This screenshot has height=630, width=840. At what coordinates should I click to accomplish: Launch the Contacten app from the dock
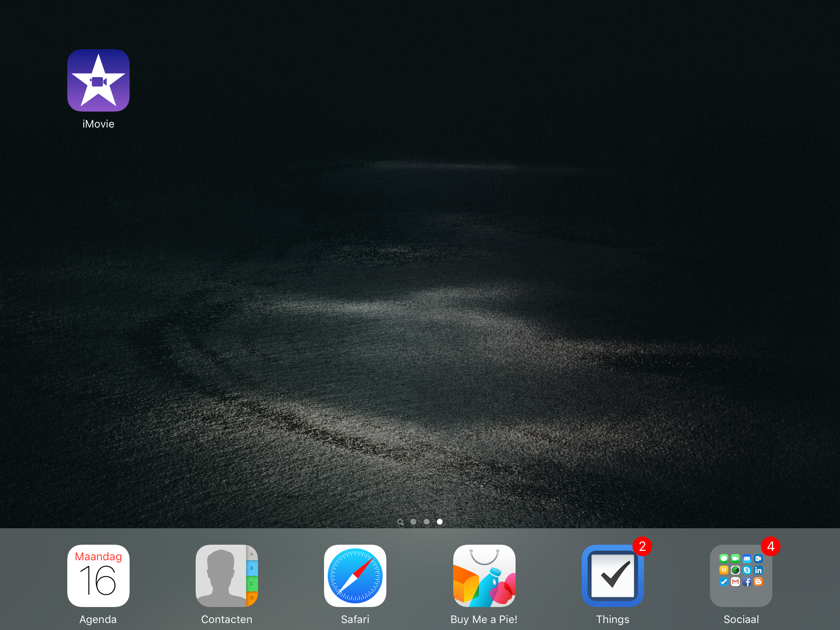(x=226, y=575)
